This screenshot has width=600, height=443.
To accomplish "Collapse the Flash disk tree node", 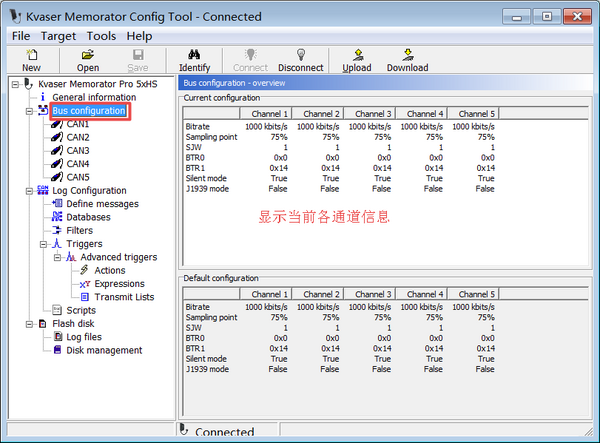I will (29, 324).
